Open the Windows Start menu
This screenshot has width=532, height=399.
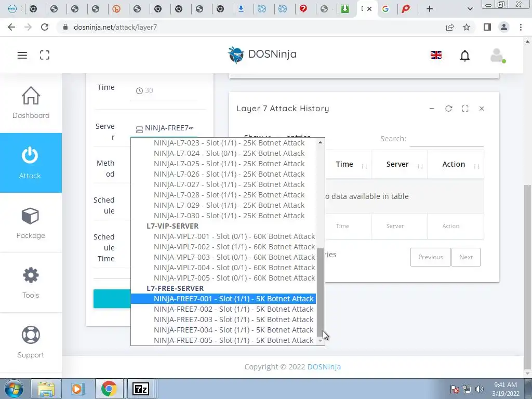14,389
